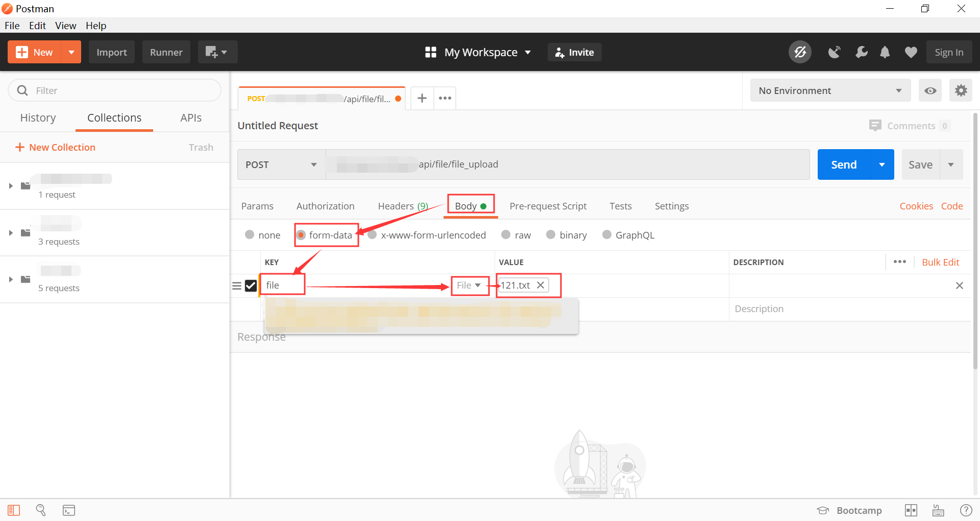
Task: Open the column options ellipsis in table header
Action: point(900,262)
